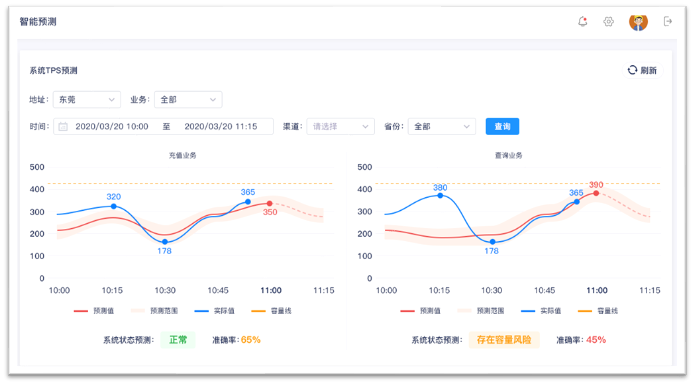Open the notification bell icon

(582, 21)
